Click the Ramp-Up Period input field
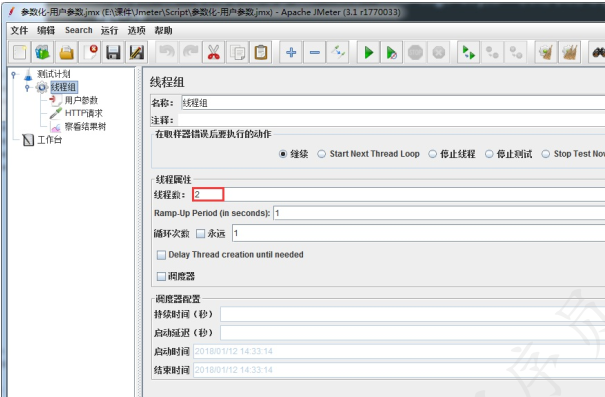This screenshot has height=397, width=605. point(439,213)
